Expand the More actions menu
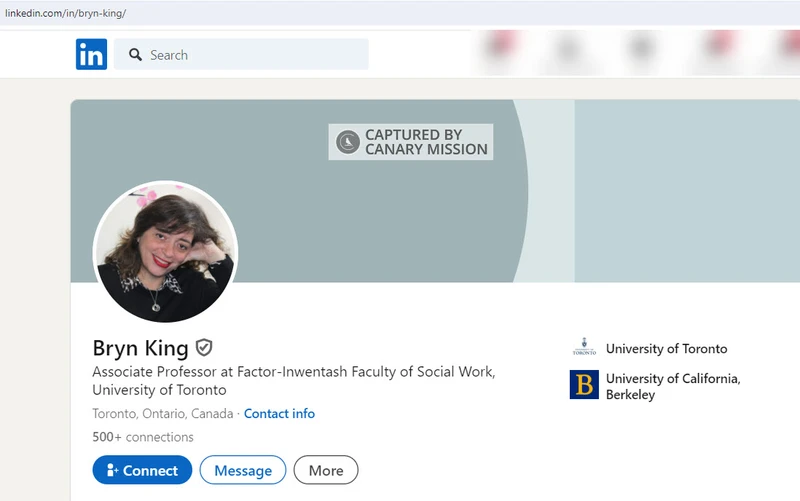 click(x=326, y=470)
